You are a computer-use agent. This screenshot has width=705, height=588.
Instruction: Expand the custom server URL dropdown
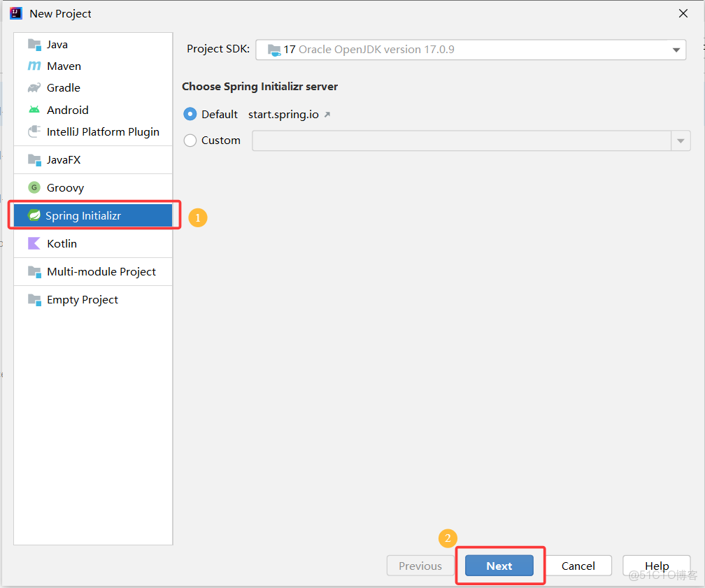point(680,141)
